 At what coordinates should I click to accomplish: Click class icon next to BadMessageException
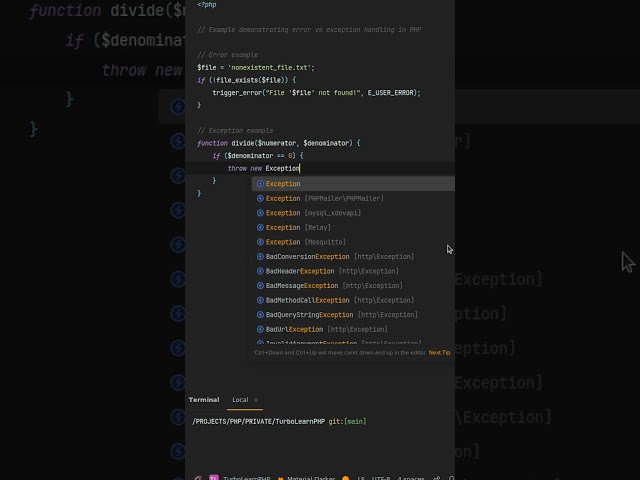pyautogui.click(x=260, y=286)
